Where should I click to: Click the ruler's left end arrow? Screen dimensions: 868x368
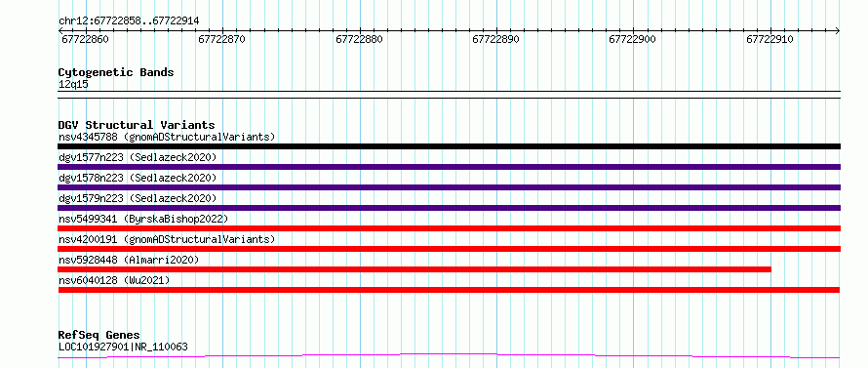pyautogui.click(x=60, y=30)
